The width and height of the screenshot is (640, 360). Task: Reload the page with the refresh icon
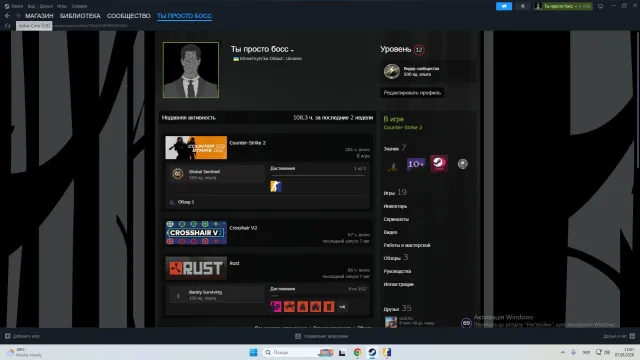click(7, 26)
